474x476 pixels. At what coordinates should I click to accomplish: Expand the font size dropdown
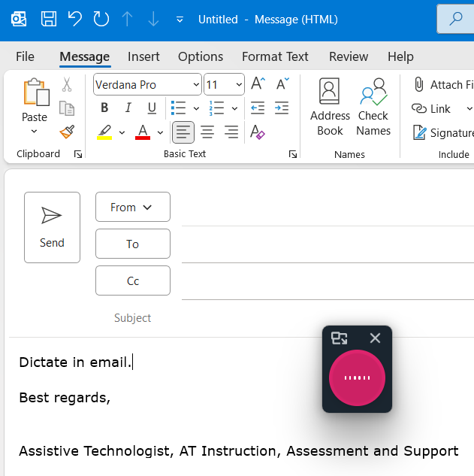[239, 85]
